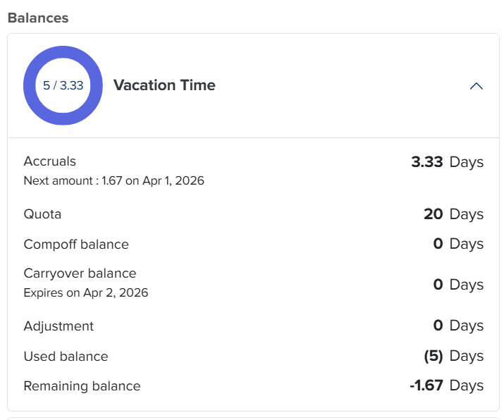Screen dimensions: 504x420
Task: Click the Adjustment 0 Days value
Action: [458, 326]
